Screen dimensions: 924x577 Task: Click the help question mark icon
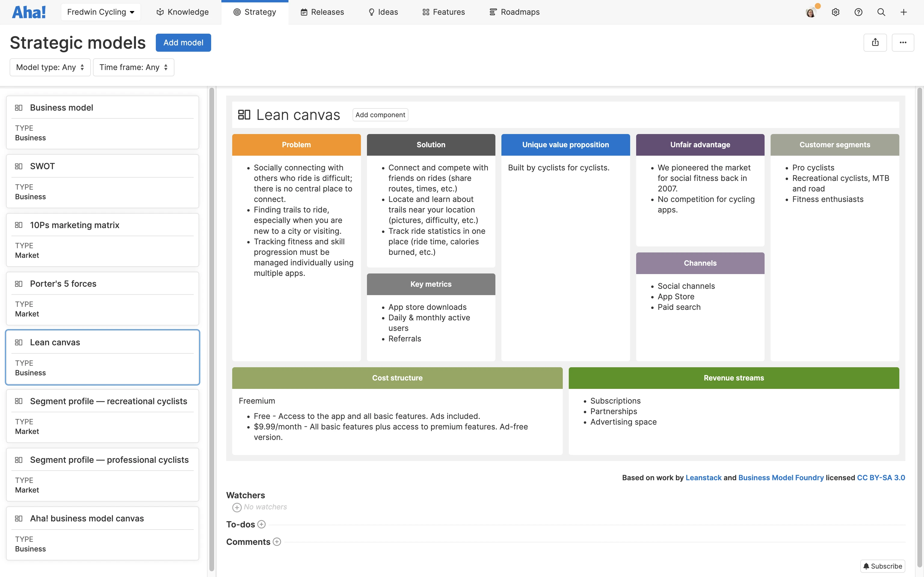pos(858,12)
